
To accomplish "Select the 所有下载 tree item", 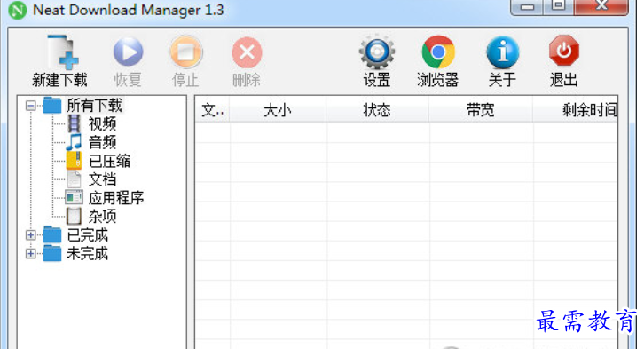I will pos(94,106).
